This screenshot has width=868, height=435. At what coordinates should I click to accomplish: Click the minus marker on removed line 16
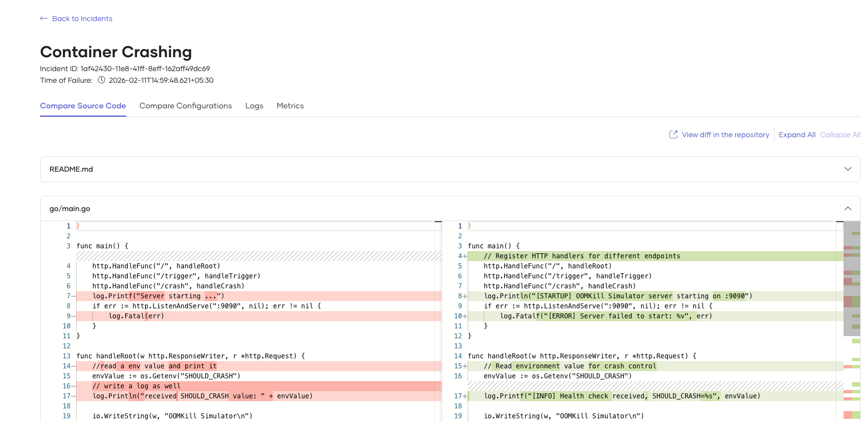point(73,386)
